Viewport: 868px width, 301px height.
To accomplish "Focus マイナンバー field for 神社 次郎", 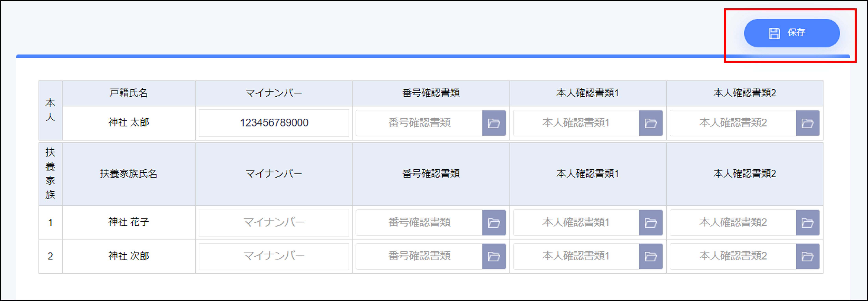I will pos(274,256).
